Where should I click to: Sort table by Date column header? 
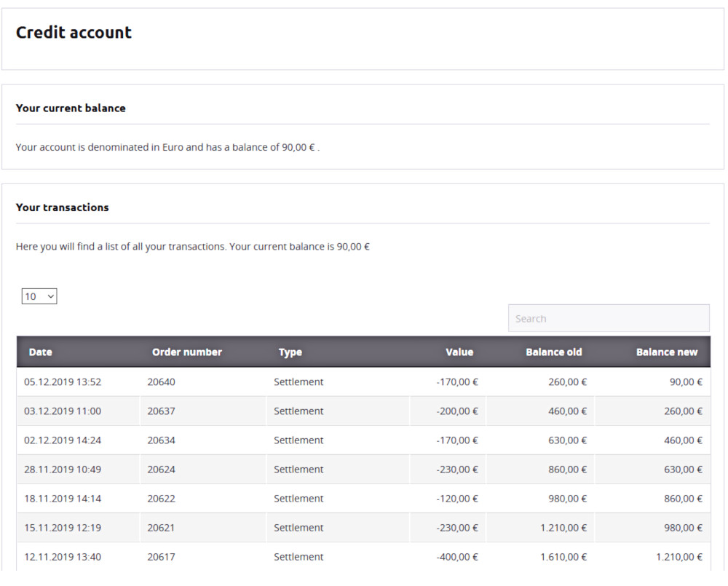tap(41, 352)
